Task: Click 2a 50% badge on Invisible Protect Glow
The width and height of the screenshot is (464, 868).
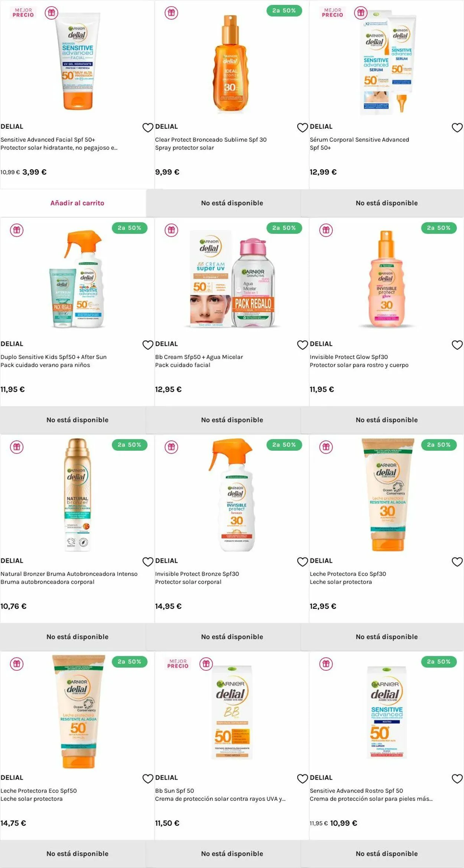Action: (439, 228)
